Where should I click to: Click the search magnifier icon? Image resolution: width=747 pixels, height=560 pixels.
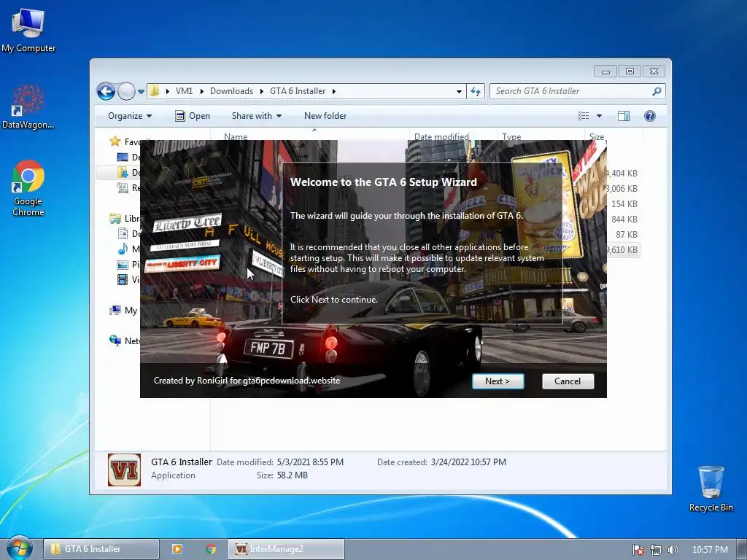coord(657,91)
